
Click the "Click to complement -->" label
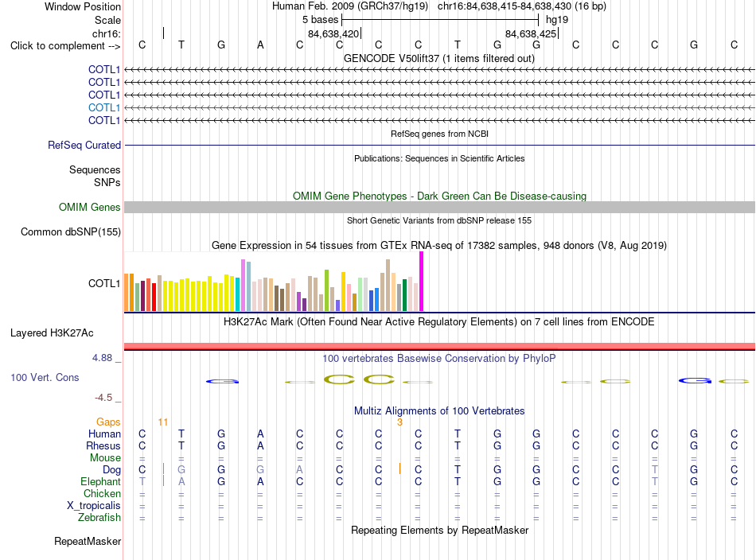click(65, 46)
